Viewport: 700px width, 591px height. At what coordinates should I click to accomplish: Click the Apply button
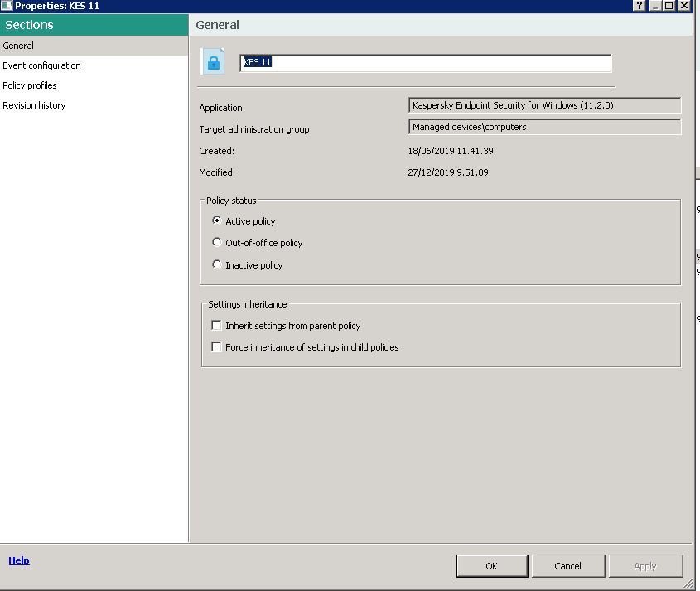point(645,566)
